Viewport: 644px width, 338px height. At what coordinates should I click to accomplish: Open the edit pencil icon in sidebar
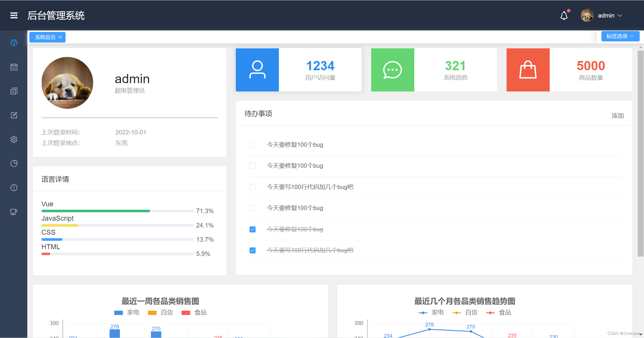click(x=14, y=115)
